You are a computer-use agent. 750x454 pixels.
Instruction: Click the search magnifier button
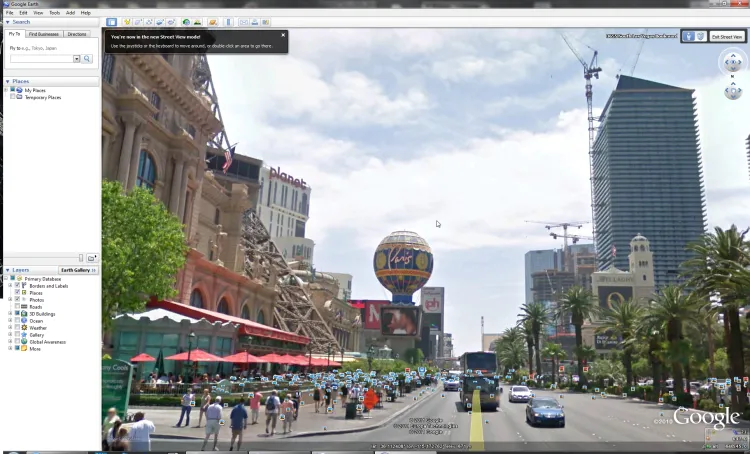click(x=87, y=59)
